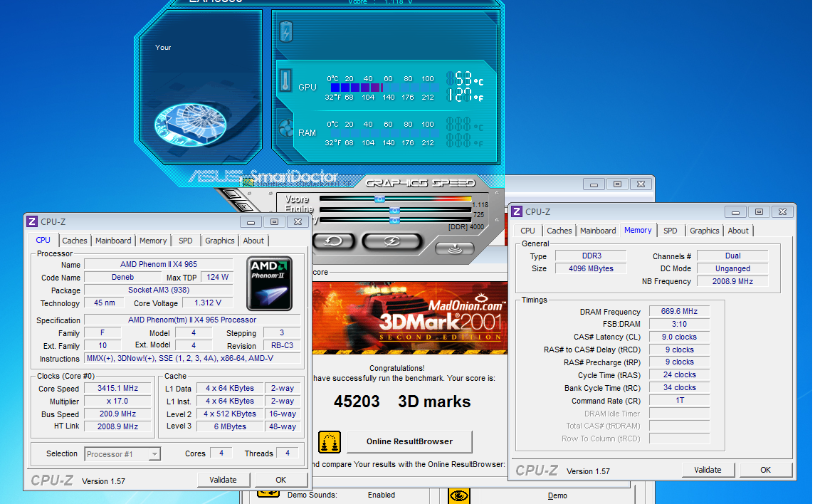The image size is (820, 504).
Task: Open About tab in CPU-Z processor window
Action: click(253, 241)
